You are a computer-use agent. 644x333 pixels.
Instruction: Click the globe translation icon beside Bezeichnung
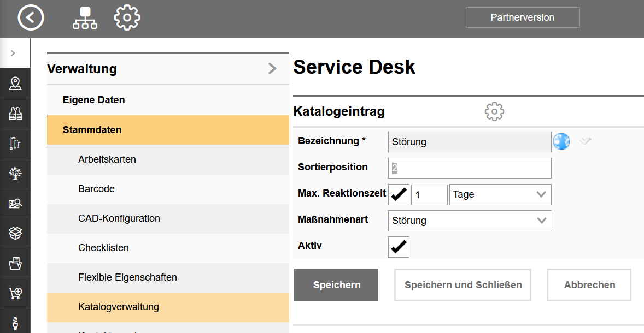point(561,141)
